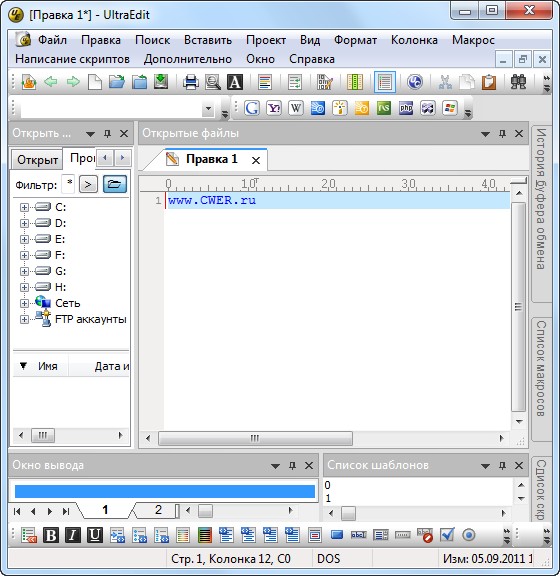Viewport: 560px width, 576px height.
Task: Click the editor horizontal scrollbar thumb
Action: pyautogui.click(x=255, y=438)
